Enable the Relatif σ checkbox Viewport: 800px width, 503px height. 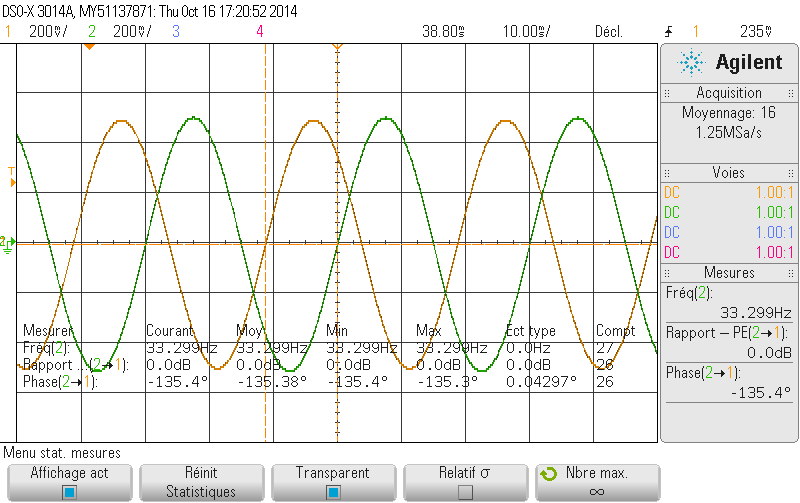[465, 492]
